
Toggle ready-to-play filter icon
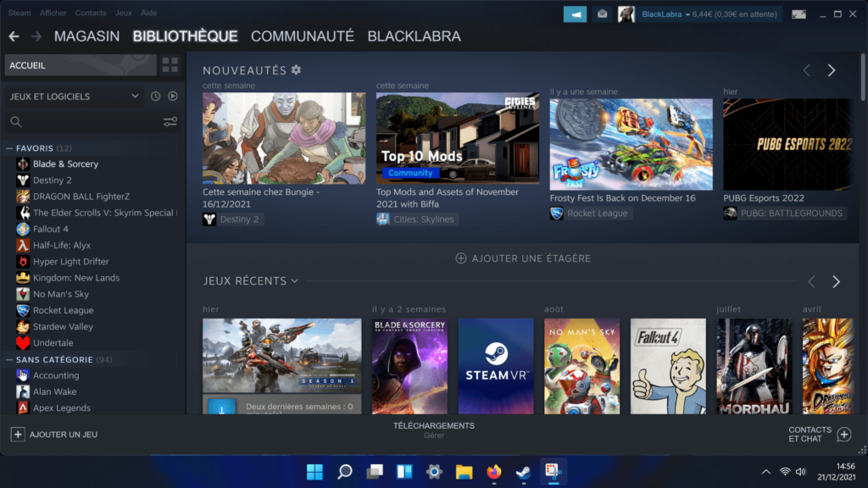pos(173,97)
